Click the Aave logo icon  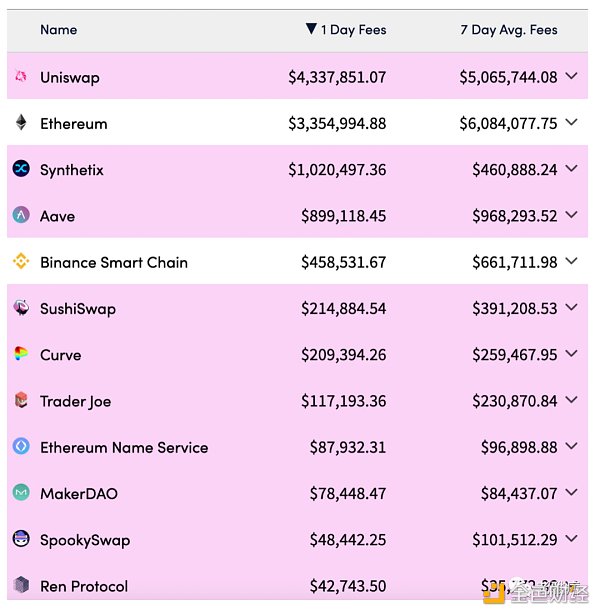coord(21,215)
